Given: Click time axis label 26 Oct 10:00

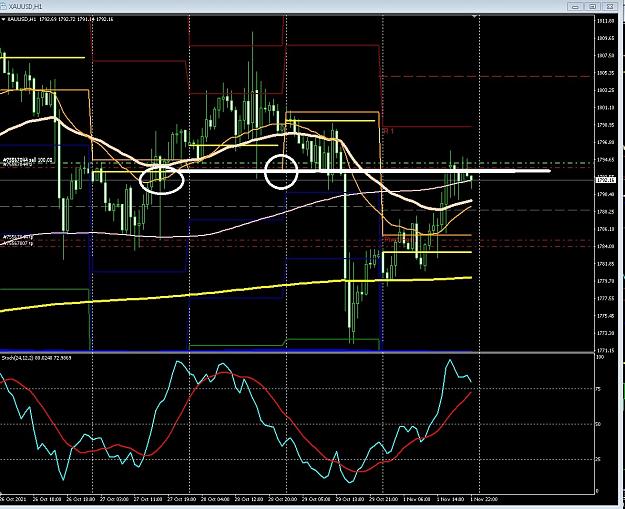Looking at the screenshot, I should click(47, 499).
